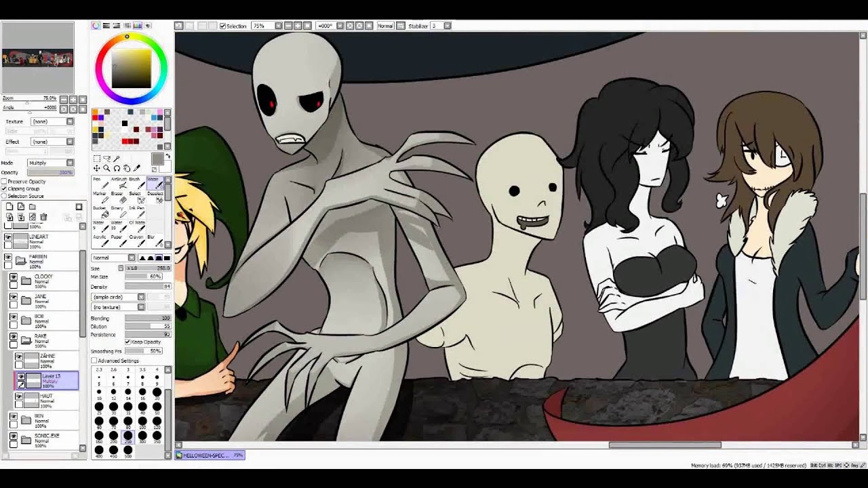Hide the CLOCKY folder
Viewport: 868px width, 488px height.
pos(14,277)
